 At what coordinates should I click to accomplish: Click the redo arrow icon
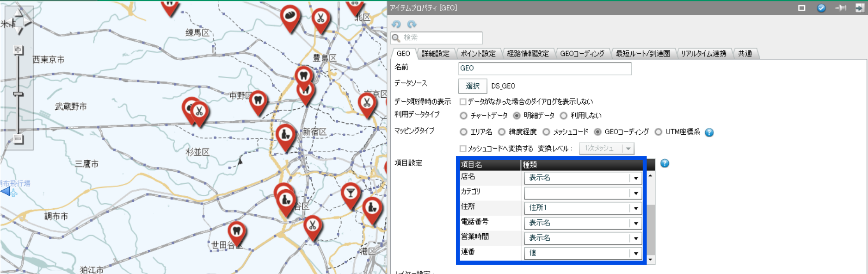(412, 24)
